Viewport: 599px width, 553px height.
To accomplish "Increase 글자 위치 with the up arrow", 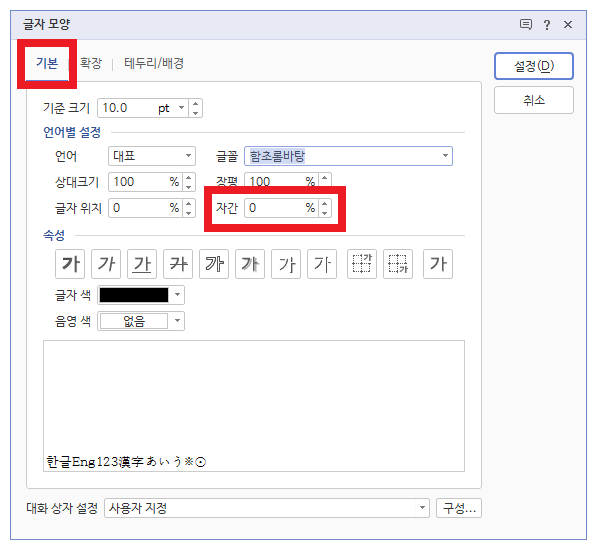I will click(x=188, y=204).
